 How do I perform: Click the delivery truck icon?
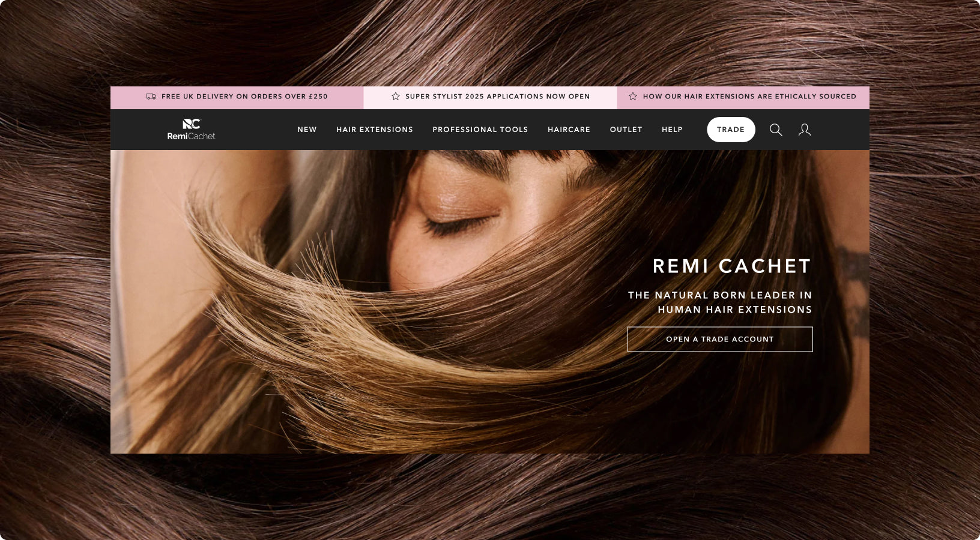coord(151,97)
